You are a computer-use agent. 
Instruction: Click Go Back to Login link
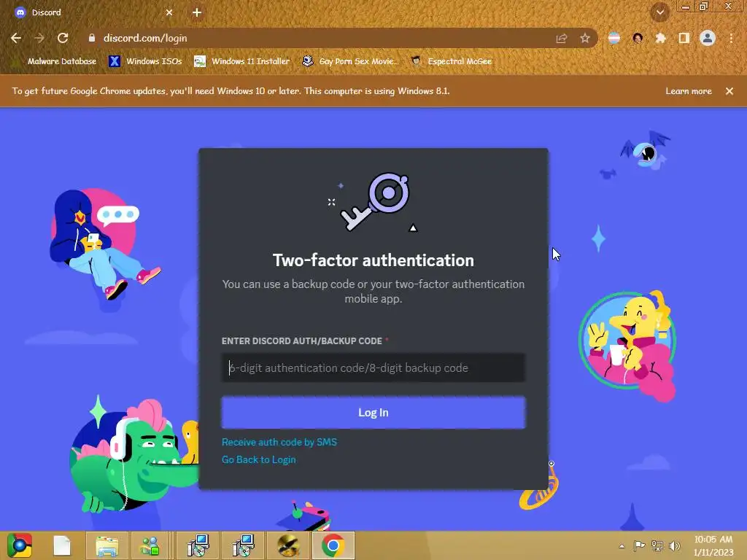point(259,459)
